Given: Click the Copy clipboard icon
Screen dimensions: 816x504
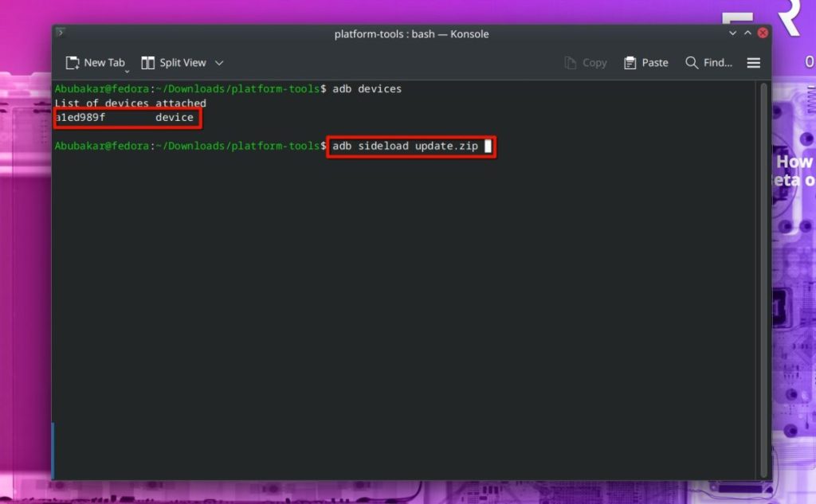Looking at the screenshot, I should [x=571, y=63].
